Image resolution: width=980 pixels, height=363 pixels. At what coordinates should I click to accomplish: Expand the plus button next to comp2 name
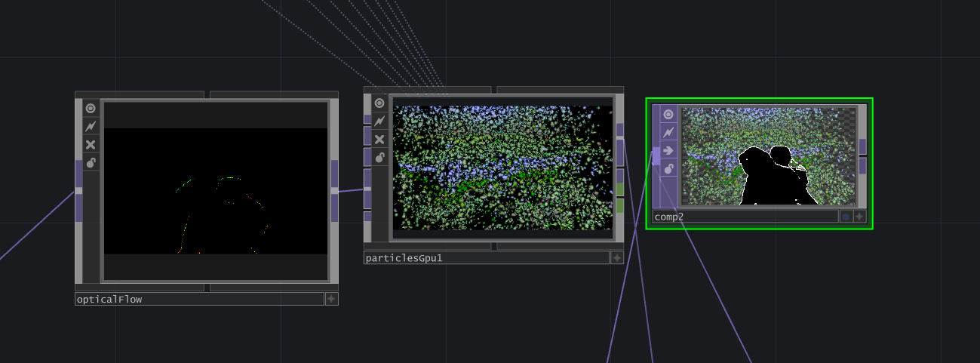tap(859, 217)
